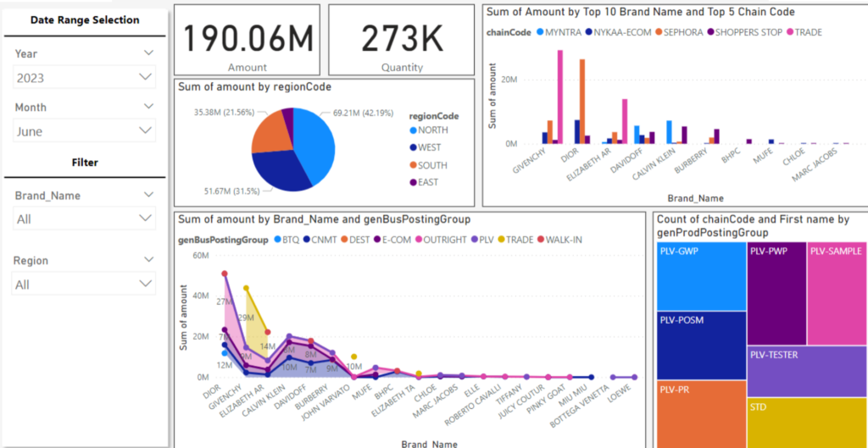
Task: Click the 35.38M (21.56%) pie data label
Action: 224,112
